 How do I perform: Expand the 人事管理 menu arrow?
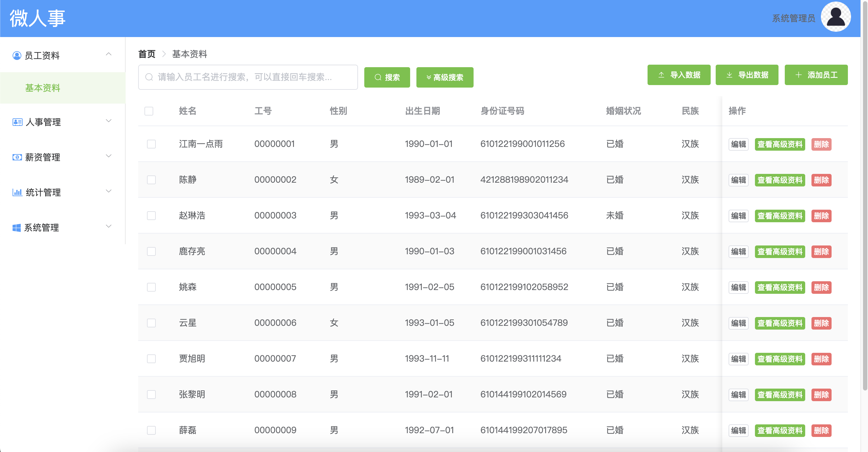pyautogui.click(x=109, y=121)
